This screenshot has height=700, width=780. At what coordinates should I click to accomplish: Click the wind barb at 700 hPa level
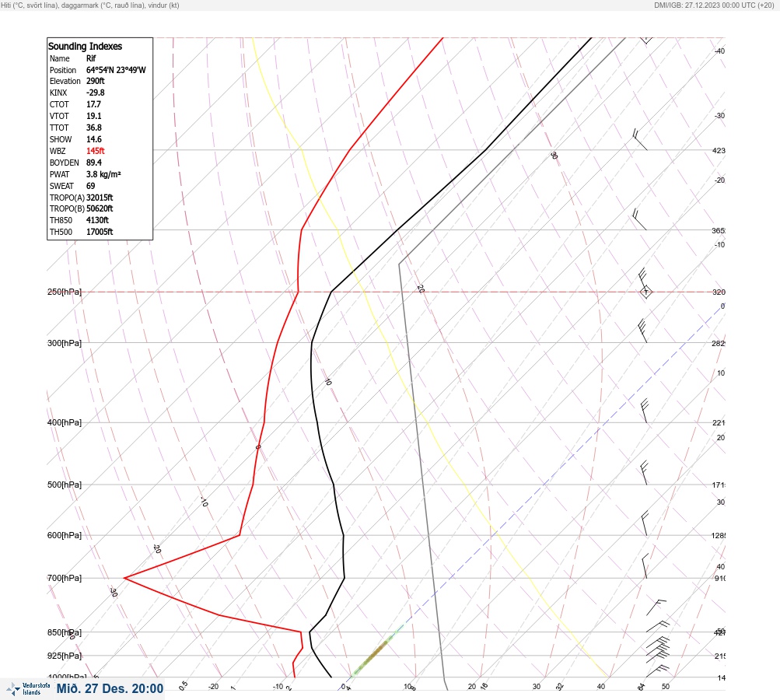pos(645,565)
